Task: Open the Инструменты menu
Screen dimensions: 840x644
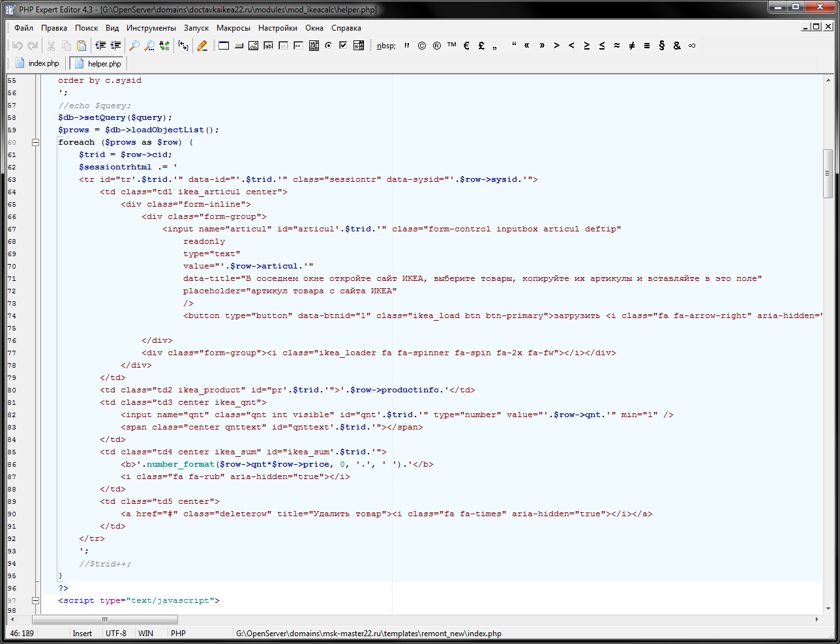Action: (x=151, y=28)
